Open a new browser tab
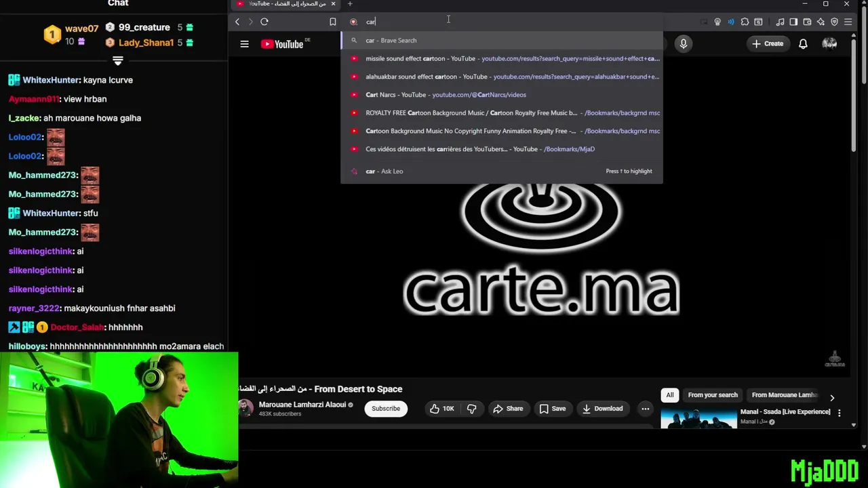The height and width of the screenshot is (488, 868). point(350,4)
